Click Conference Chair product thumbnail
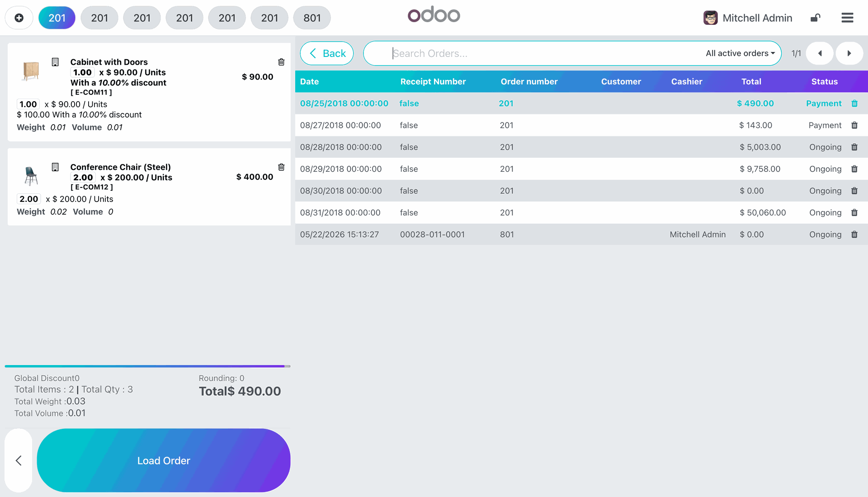The width and height of the screenshot is (868, 497). [x=31, y=176]
